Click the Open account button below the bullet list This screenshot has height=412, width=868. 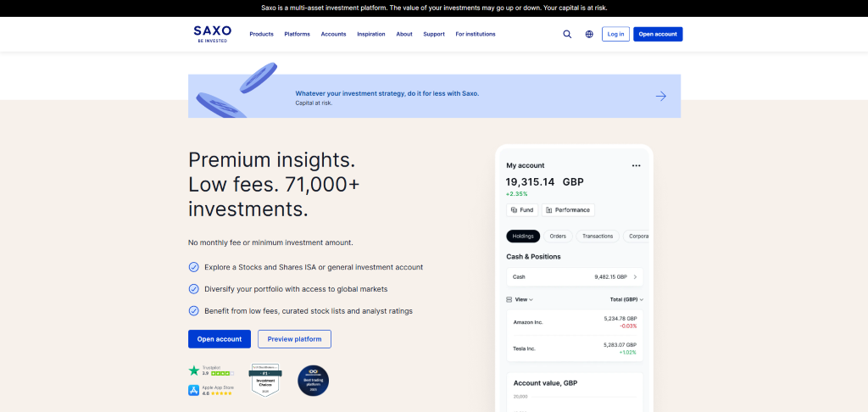tap(220, 339)
